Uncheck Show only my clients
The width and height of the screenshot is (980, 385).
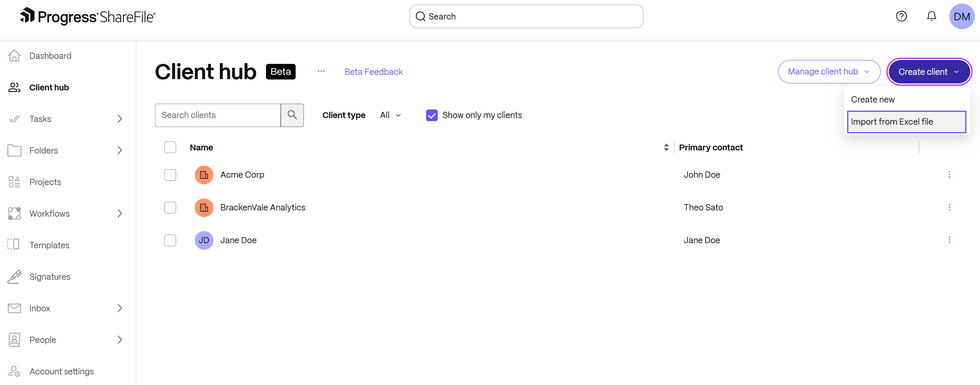432,115
